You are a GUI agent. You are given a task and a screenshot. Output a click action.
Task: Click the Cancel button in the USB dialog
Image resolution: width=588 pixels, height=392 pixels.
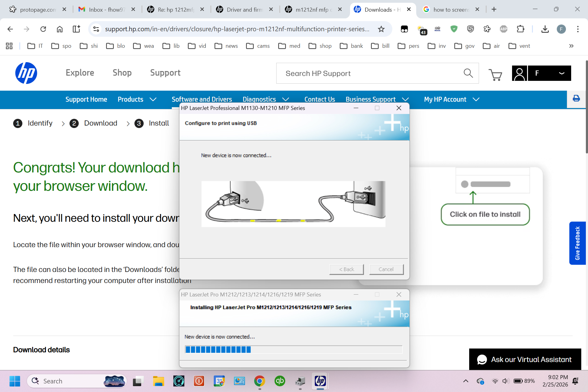(x=386, y=269)
